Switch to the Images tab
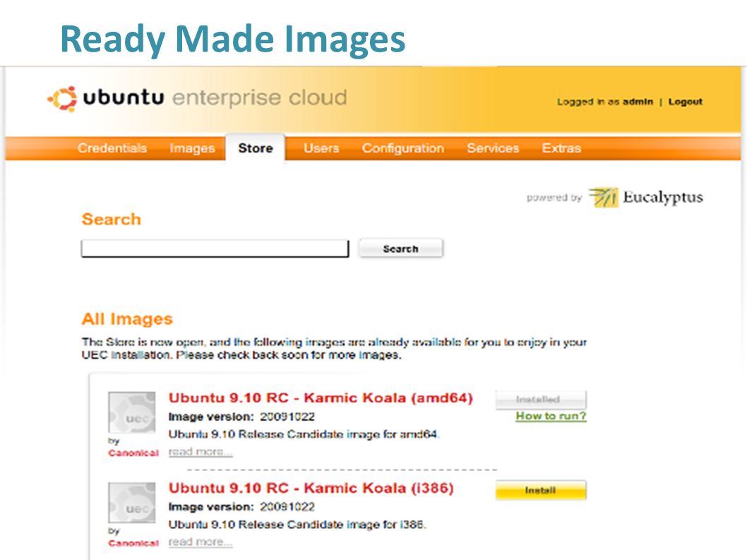This screenshot has height=560, width=747. pos(193,148)
